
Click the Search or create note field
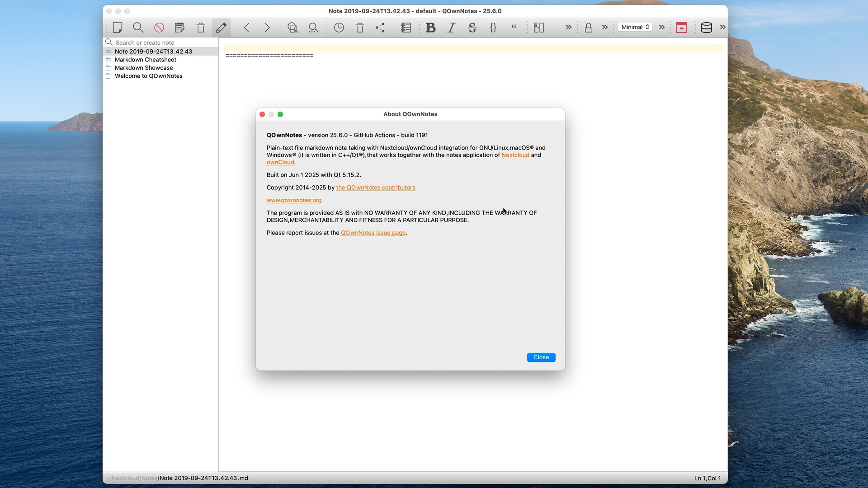pyautogui.click(x=161, y=42)
